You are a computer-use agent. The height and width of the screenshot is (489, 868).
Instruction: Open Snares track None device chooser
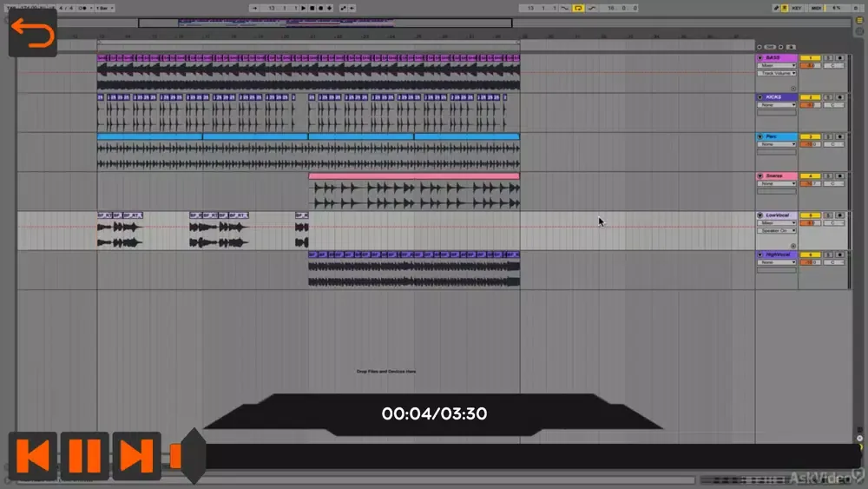777,183
